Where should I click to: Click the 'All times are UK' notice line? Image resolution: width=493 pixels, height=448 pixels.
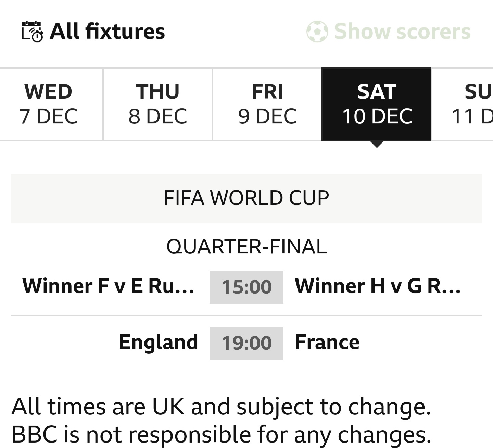click(x=221, y=407)
